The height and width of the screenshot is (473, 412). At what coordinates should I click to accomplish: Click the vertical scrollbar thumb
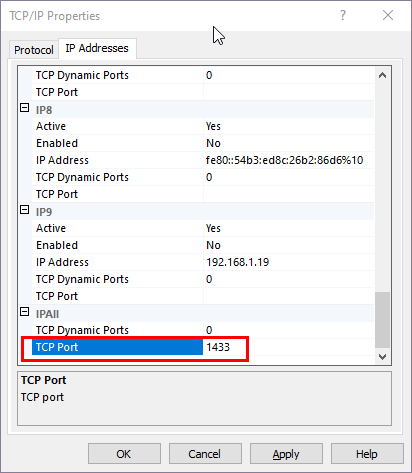382,320
